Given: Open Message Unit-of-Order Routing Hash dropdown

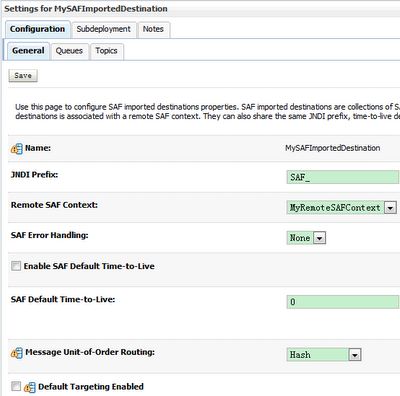Looking at the screenshot, I should [x=324, y=355].
